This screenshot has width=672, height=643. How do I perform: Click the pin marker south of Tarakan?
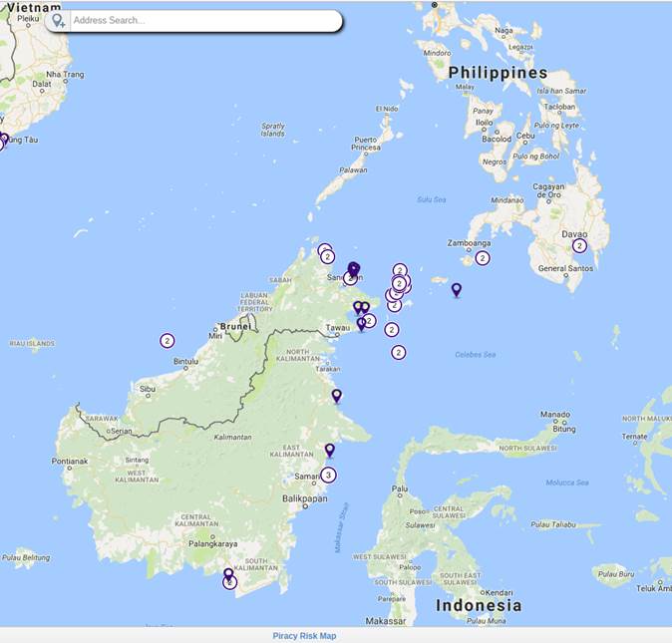pos(337,396)
